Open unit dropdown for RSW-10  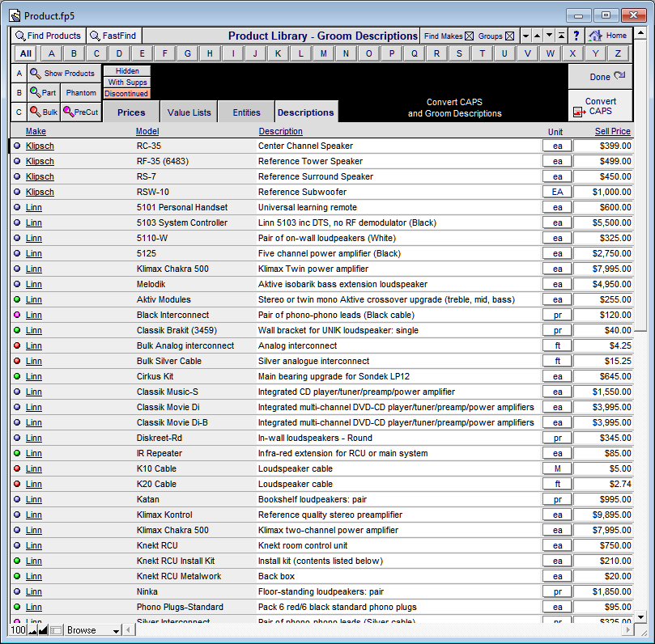click(557, 192)
